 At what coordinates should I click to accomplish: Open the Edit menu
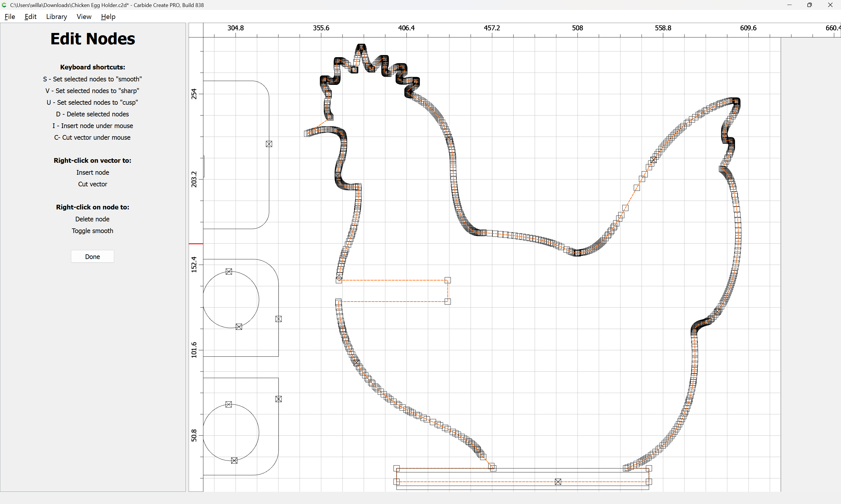30,17
